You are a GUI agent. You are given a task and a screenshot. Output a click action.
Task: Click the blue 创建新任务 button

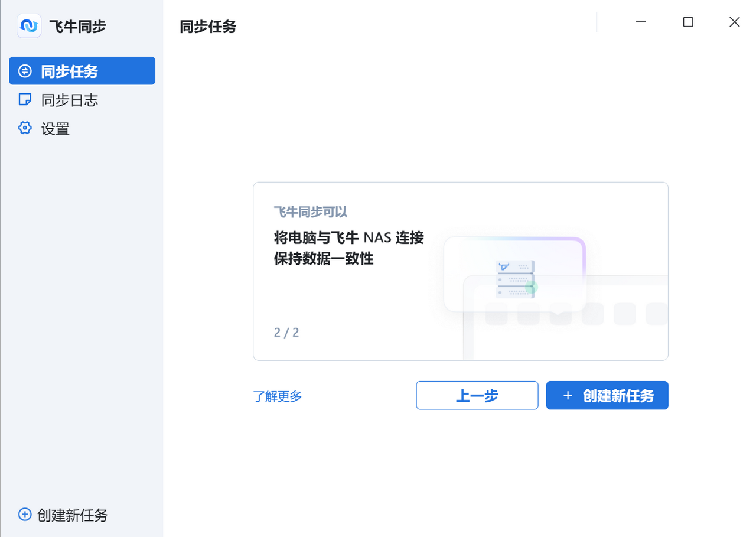(x=607, y=395)
